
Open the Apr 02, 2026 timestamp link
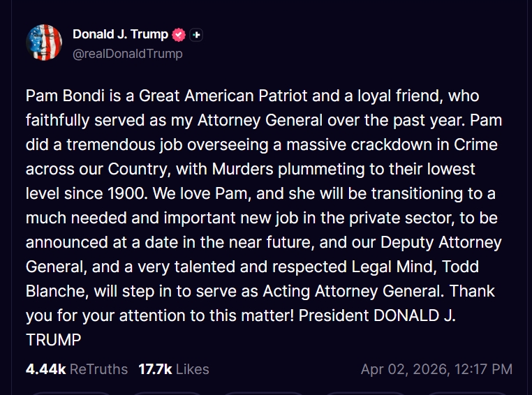coord(436,369)
